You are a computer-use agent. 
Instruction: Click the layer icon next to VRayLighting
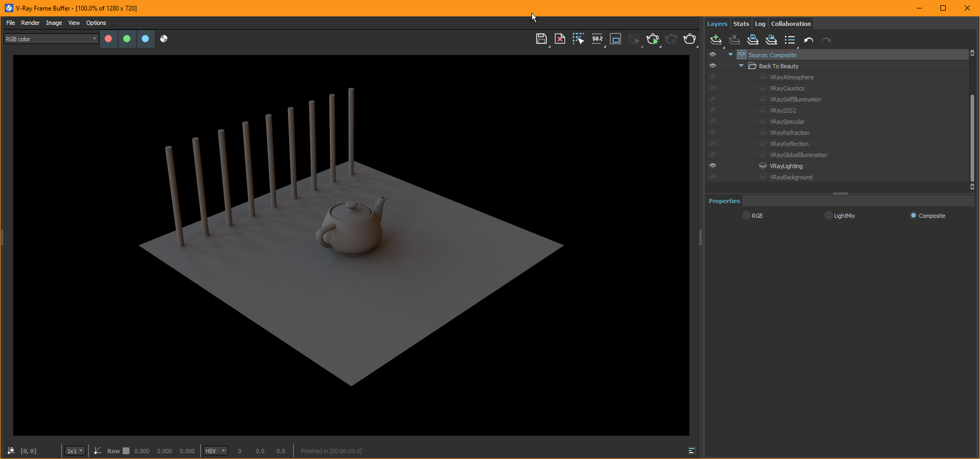pyautogui.click(x=762, y=166)
